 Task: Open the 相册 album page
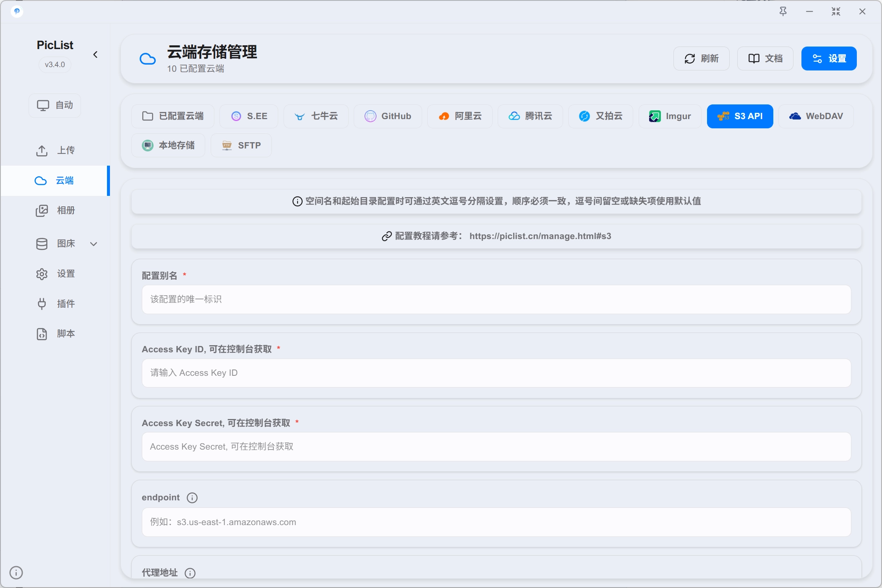55,211
